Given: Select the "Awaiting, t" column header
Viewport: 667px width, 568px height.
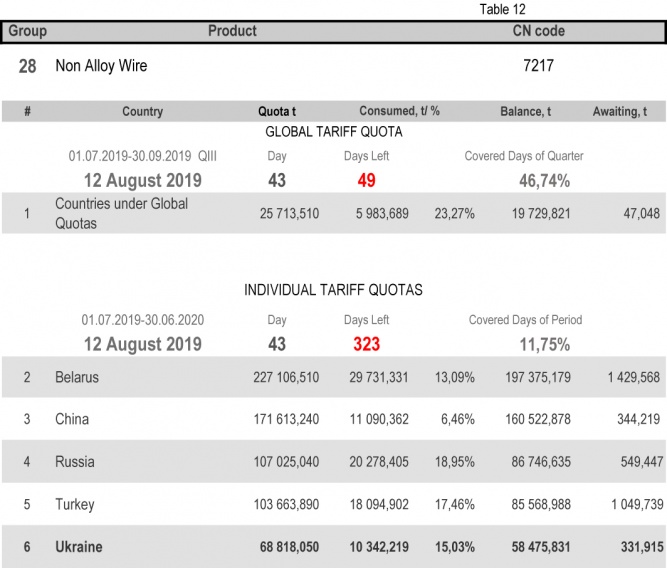Looking at the screenshot, I should click(626, 112).
